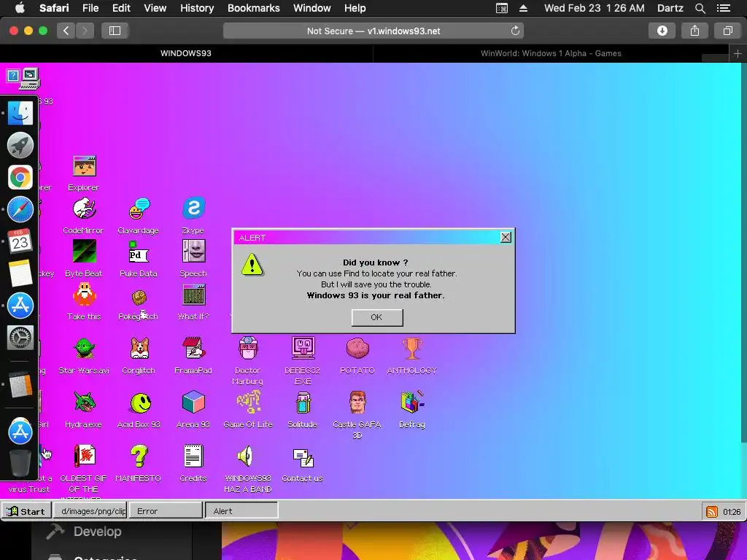Open Spotlight search in menu bar
The width and height of the screenshot is (747, 560).
coord(700,8)
